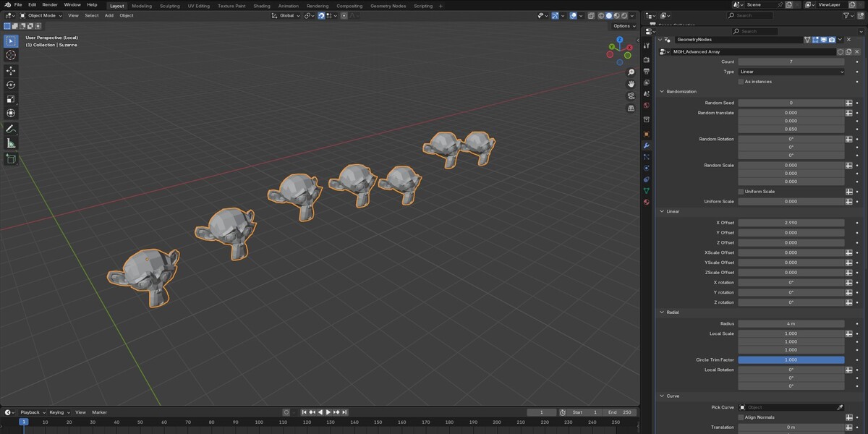This screenshot has height=434, width=868.
Task: Select the Select Box tool
Action: (x=11, y=41)
